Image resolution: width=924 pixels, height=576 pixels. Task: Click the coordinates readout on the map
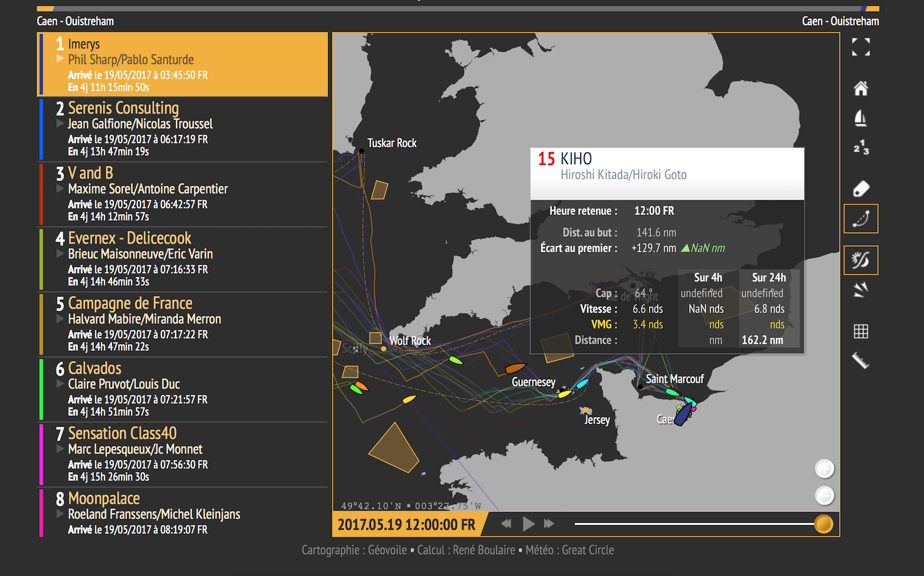[411, 506]
